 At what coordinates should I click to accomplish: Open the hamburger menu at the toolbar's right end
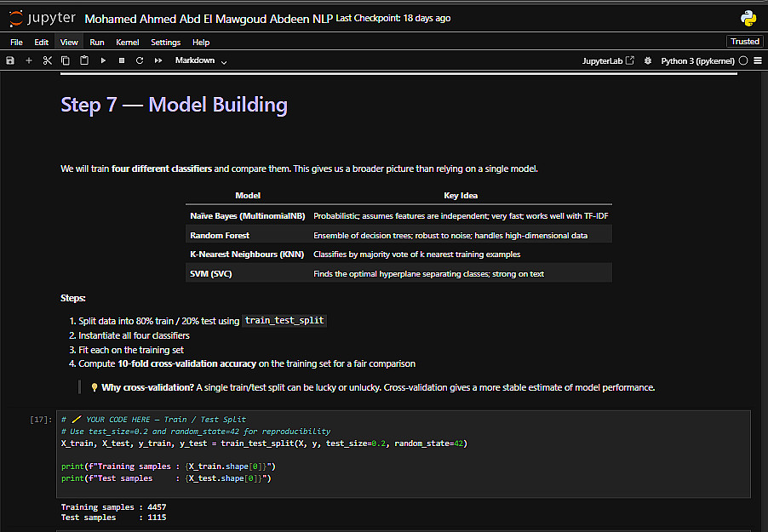pyautogui.click(x=758, y=61)
